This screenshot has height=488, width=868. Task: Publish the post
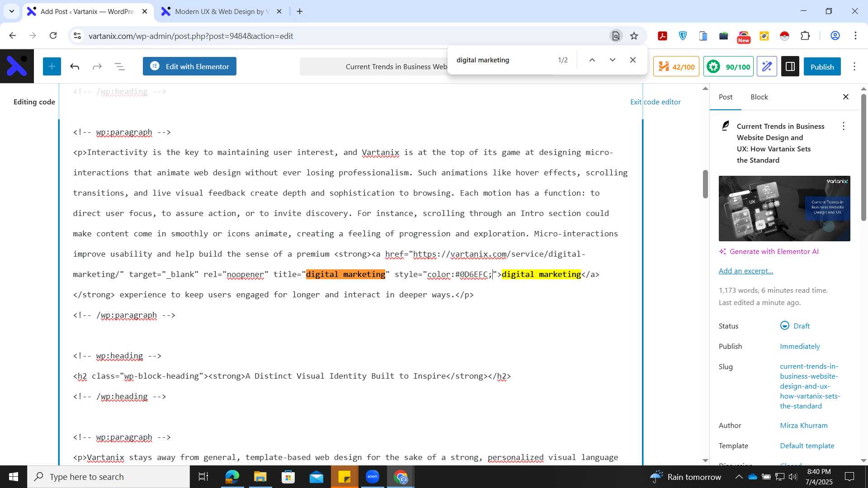click(x=822, y=67)
